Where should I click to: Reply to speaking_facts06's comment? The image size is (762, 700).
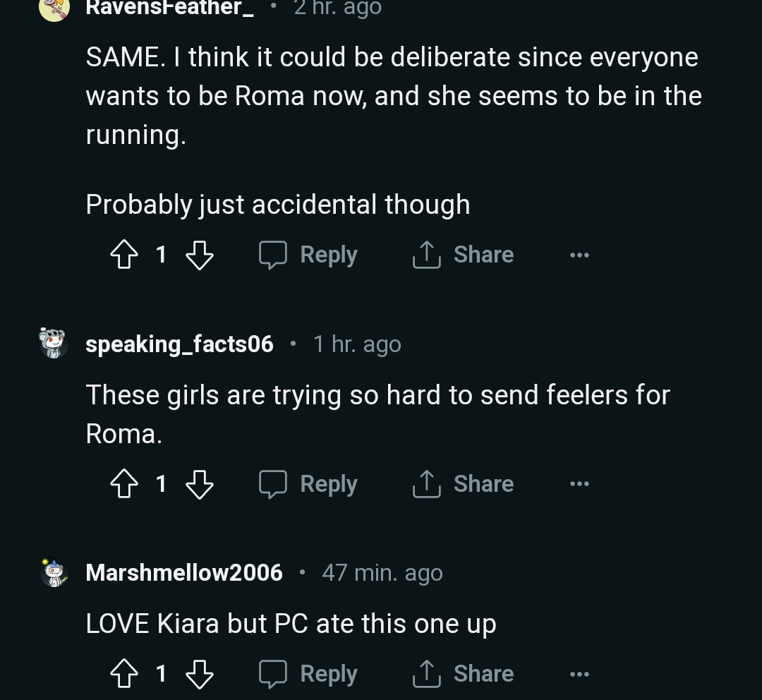click(x=308, y=484)
